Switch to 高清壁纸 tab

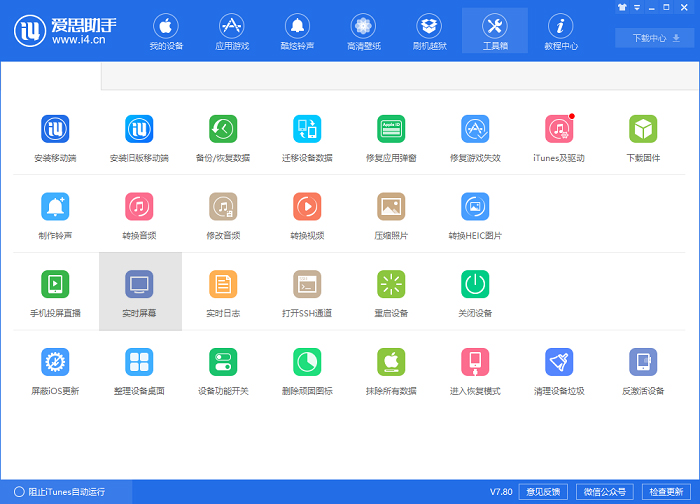363,31
